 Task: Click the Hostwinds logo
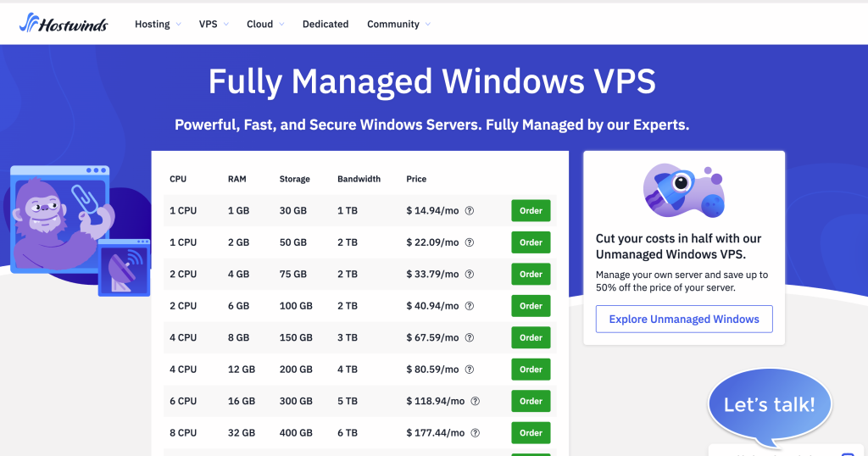pos(64,24)
